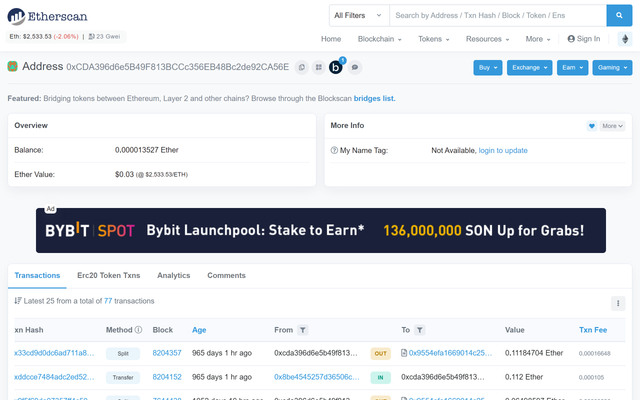Image resolution: width=640 pixels, height=400 pixels.
Task: Select the Transactions tab
Action: pos(37,276)
